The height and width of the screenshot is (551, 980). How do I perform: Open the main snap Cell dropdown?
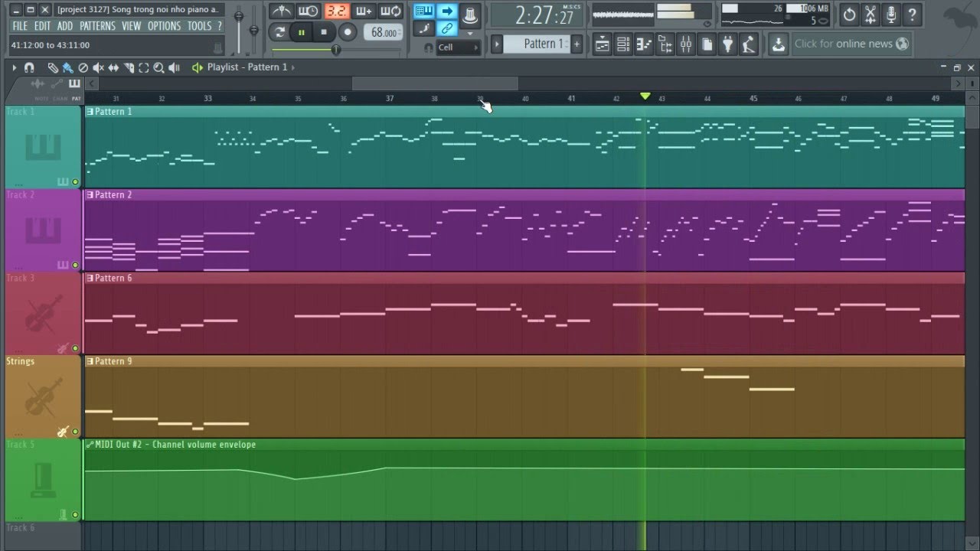pos(458,47)
